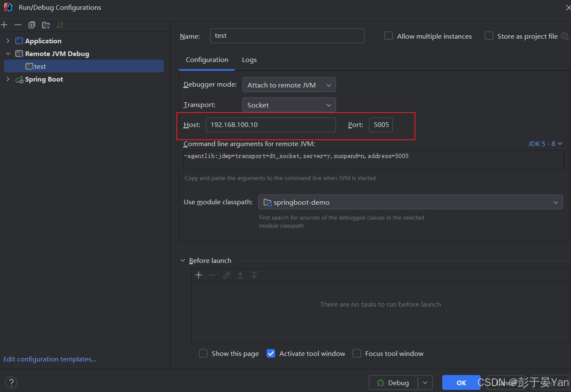Open the Transport Socket dropdown
This screenshot has height=392, width=571.
(289, 105)
